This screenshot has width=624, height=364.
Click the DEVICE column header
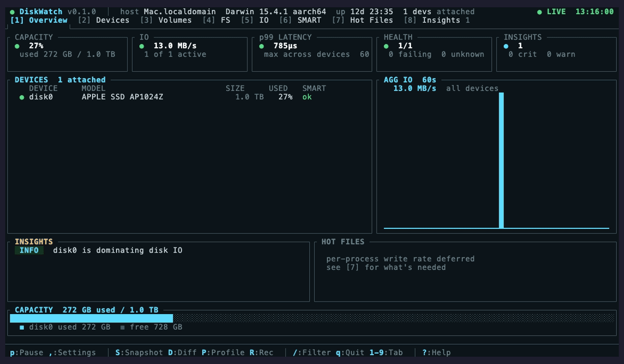pos(44,88)
